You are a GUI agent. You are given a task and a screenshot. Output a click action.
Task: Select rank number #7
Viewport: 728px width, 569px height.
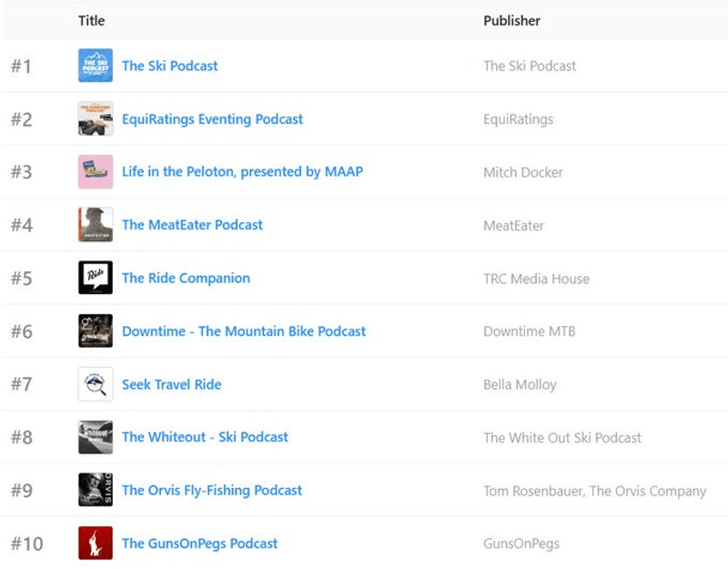click(21, 384)
